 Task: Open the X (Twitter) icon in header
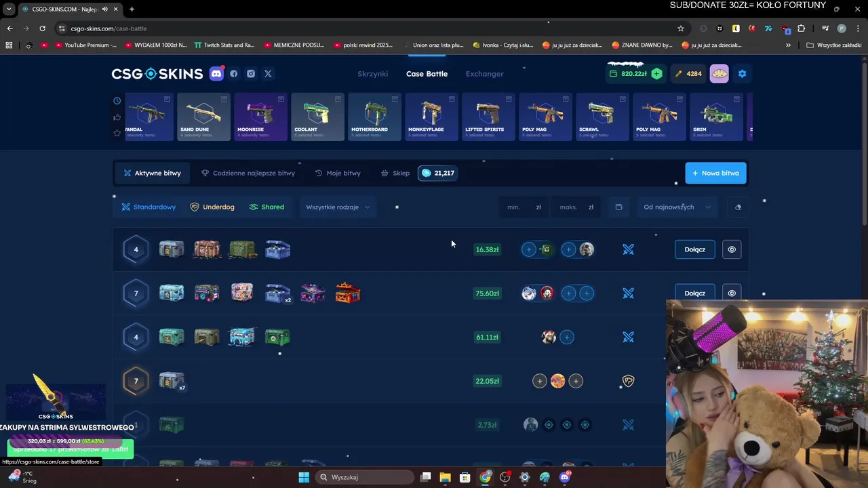[268, 74]
